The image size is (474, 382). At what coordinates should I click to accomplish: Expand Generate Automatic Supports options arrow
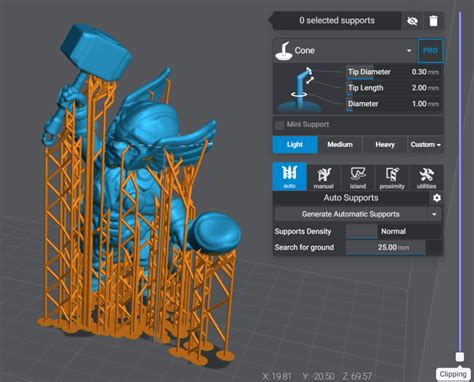coord(434,214)
